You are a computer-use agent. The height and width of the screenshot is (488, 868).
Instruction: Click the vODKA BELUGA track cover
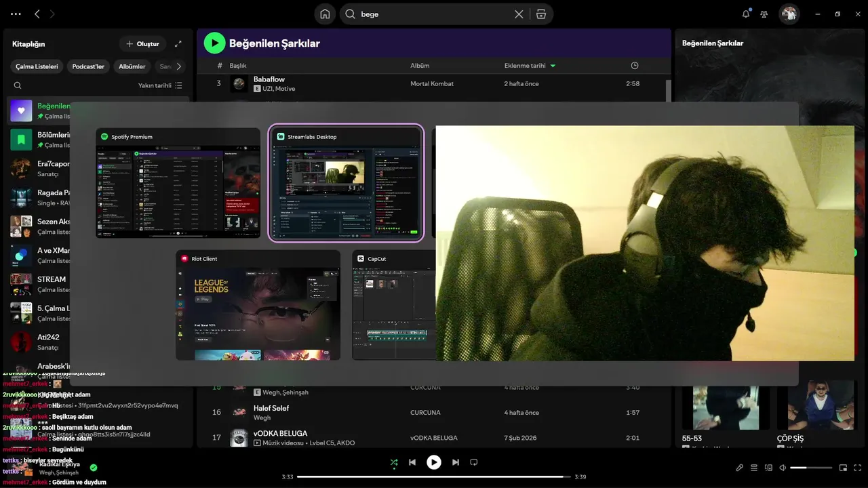click(x=239, y=438)
